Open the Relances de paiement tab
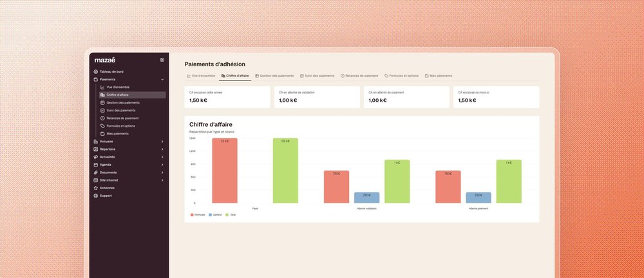644x278 pixels. 359,76
